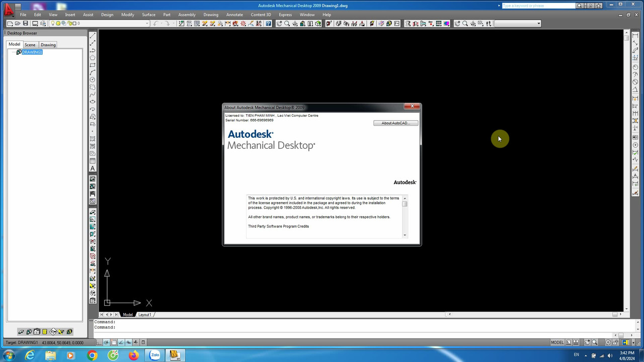Select the Rectangle draw tool
Image resolution: width=644 pixels, height=362 pixels.
coord(93,65)
